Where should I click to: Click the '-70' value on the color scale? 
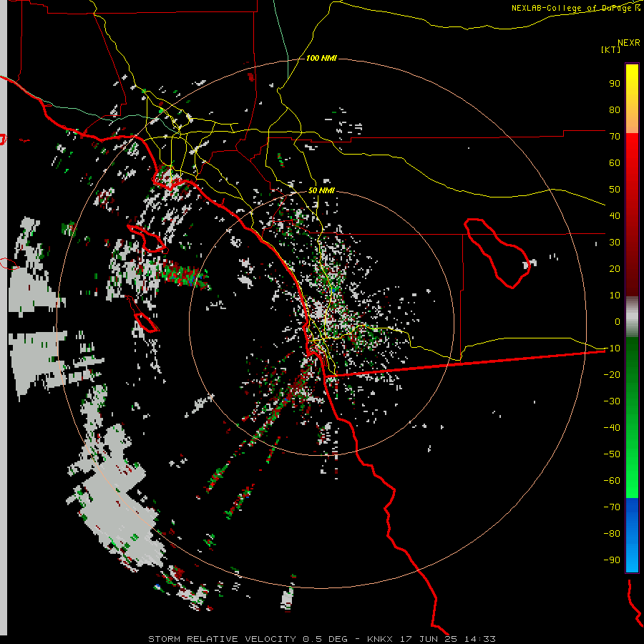click(x=612, y=507)
